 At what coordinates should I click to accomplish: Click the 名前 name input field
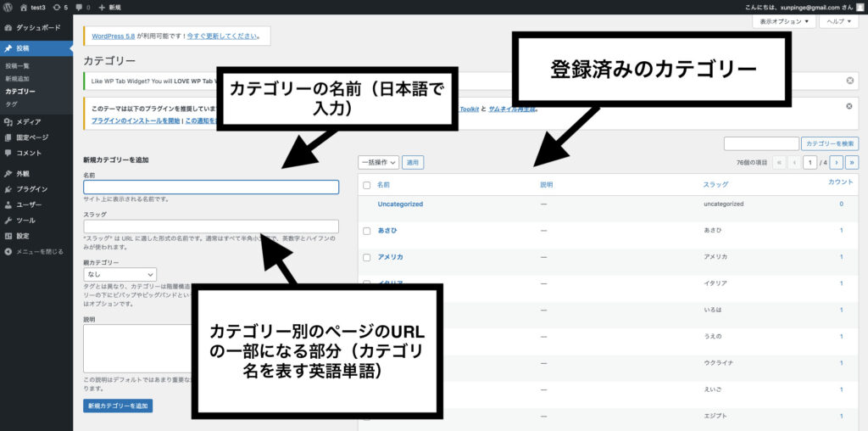click(211, 188)
